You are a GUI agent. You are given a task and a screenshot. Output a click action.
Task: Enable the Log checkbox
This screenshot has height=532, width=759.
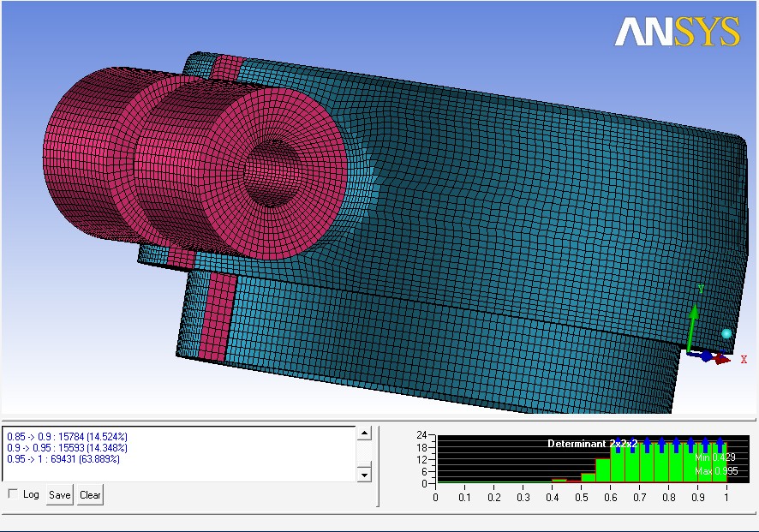(x=12, y=494)
